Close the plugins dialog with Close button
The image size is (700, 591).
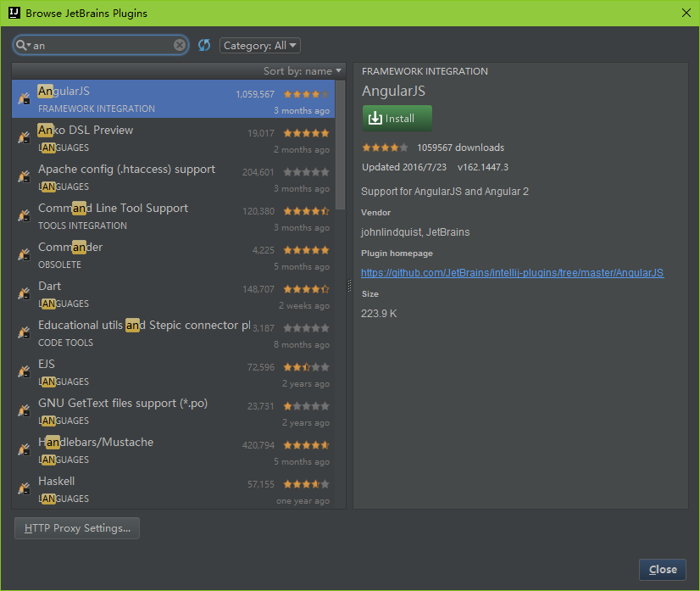(663, 570)
